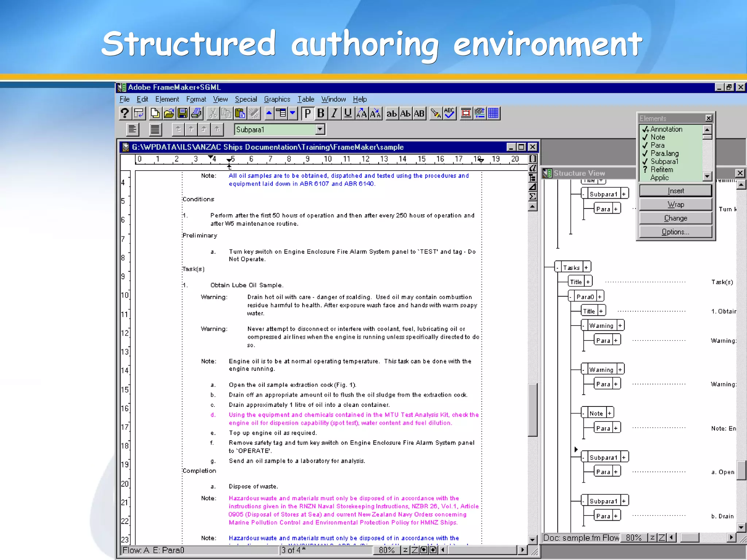747x560 pixels.
Task: Click the Structure View horizontal scrollbar thumb
Action: pos(690,537)
